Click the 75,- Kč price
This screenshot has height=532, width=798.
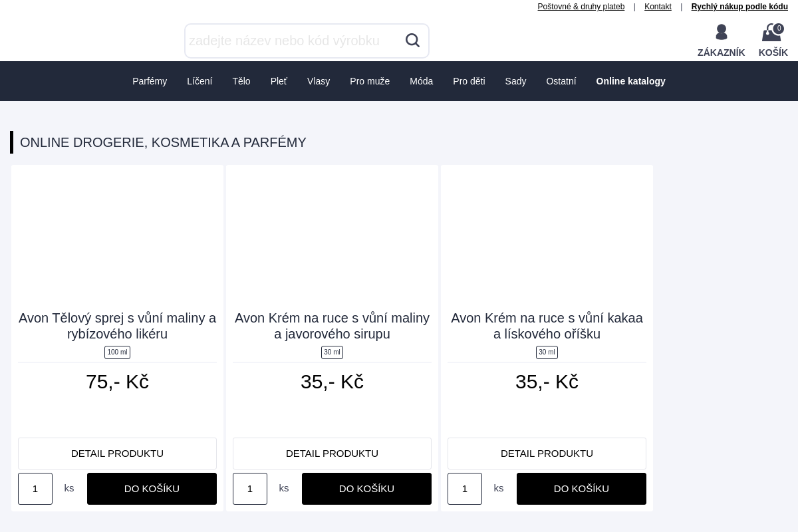[117, 382]
